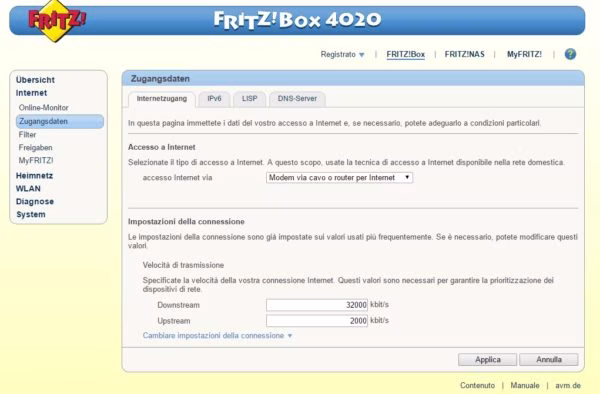Open the avm.de footer link
Viewport: 600px width, 394px height.
tap(568, 385)
